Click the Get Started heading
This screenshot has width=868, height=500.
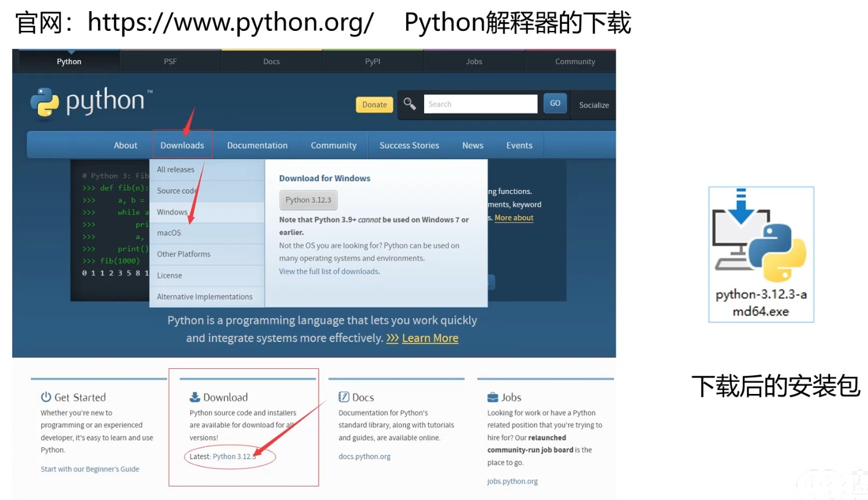pyautogui.click(x=80, y=397)
